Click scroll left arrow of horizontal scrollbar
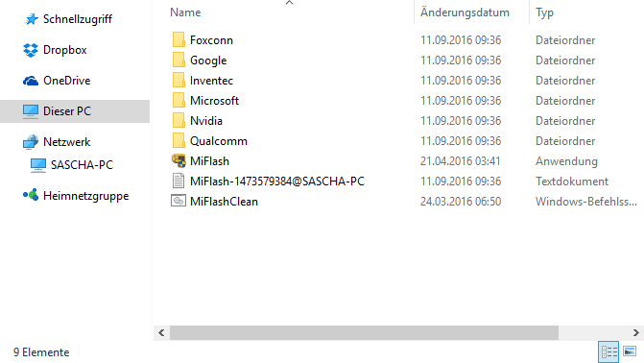 [161, 332]
